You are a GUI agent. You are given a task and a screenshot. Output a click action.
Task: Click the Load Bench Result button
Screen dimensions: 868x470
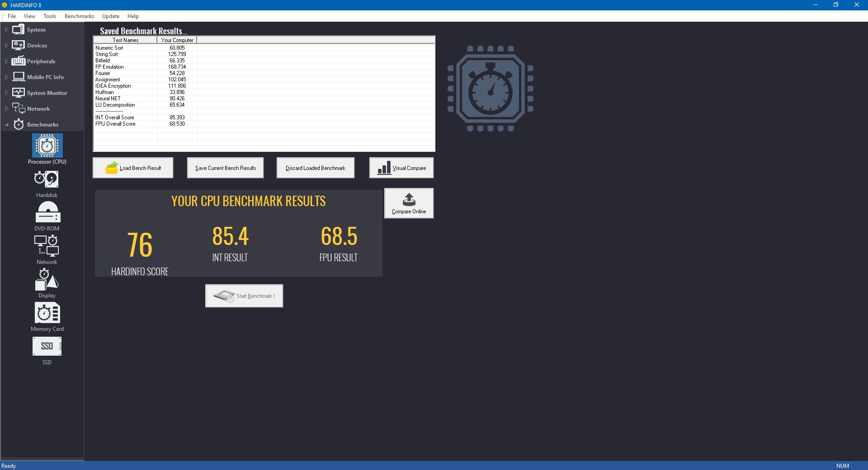[x=133, y=168]
